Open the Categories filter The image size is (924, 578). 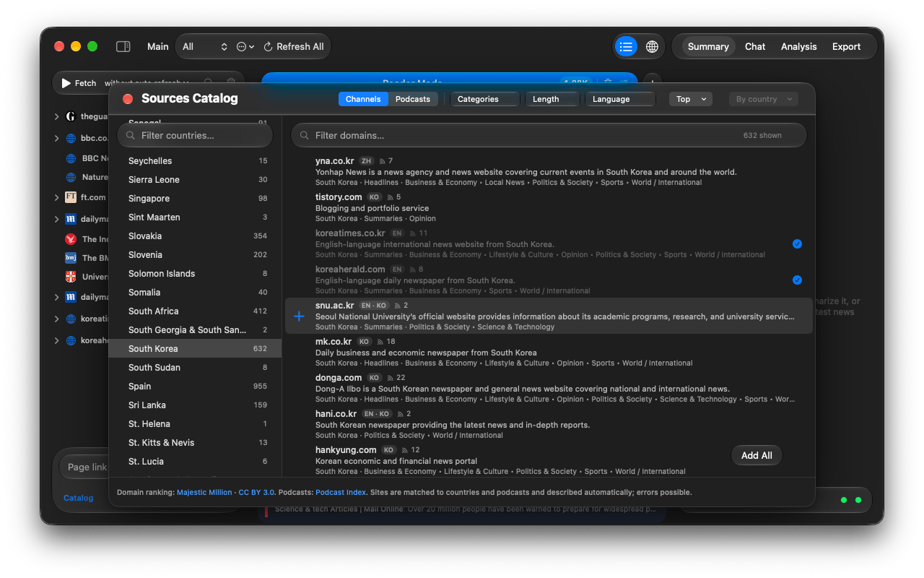pyautogui.click(x=484, y=99)
